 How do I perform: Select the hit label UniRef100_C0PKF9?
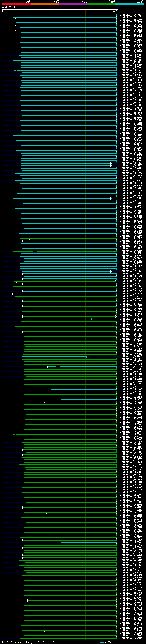pos(131,85)
